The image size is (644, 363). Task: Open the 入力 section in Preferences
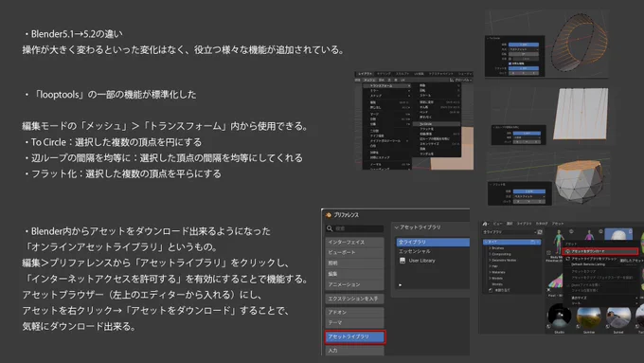click(355, 351)
